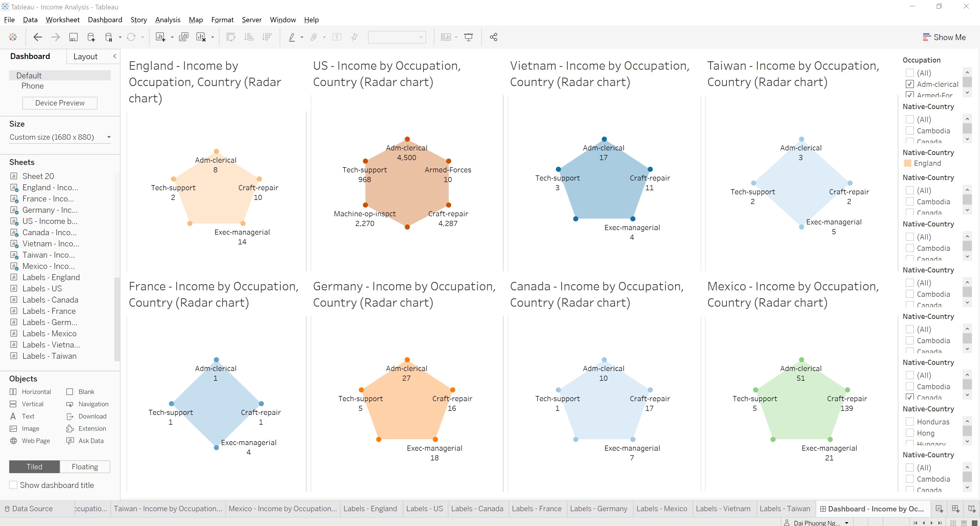Click the Device Preview button
Viewport: 980px width, 526px height.
pos(59,103)
